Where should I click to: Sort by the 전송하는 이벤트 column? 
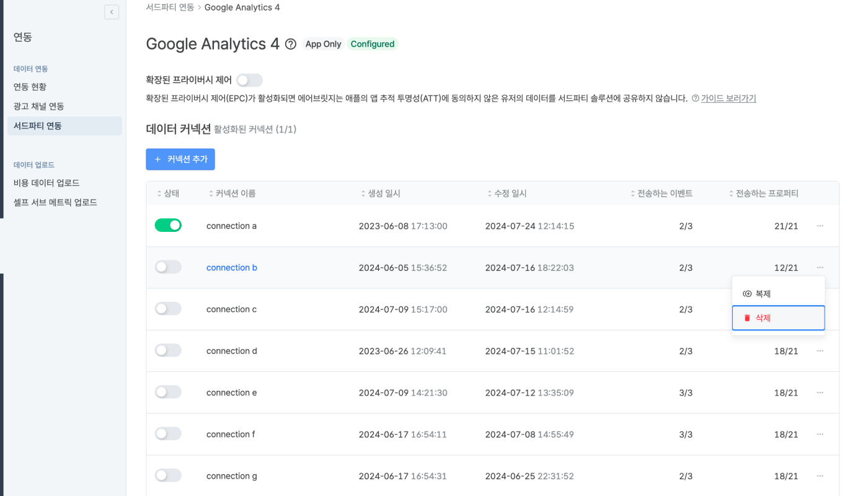coord(661,193)
